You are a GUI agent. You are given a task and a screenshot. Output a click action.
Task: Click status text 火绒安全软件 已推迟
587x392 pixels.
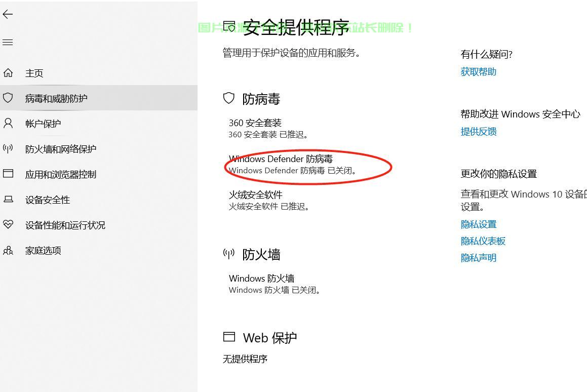269,206
